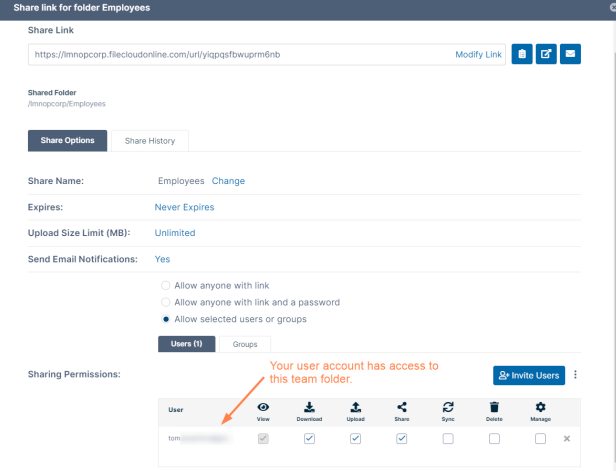Click the Manage gear column icon
The width and height of the screenshot is (616, 471).
tap(540, 407)
